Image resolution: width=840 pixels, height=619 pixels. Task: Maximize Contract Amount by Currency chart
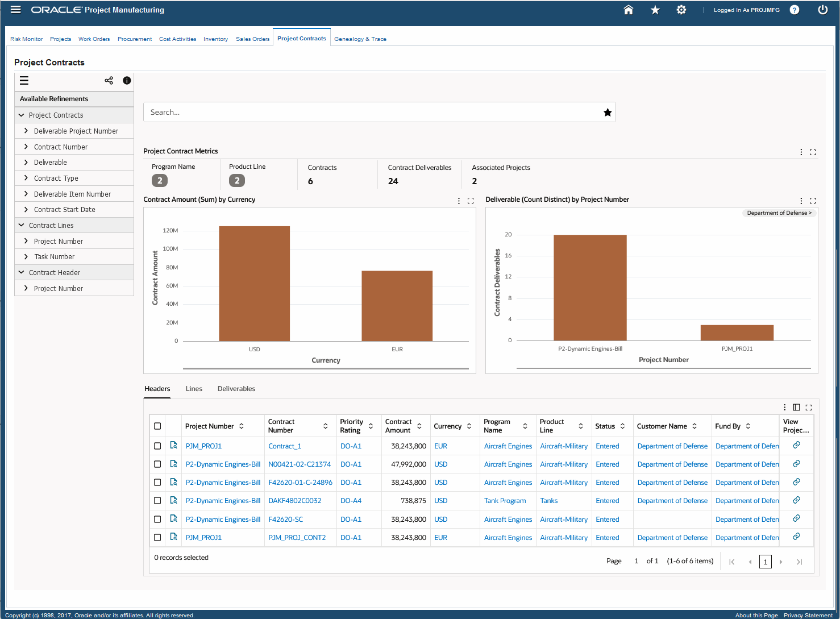point(471,201)
